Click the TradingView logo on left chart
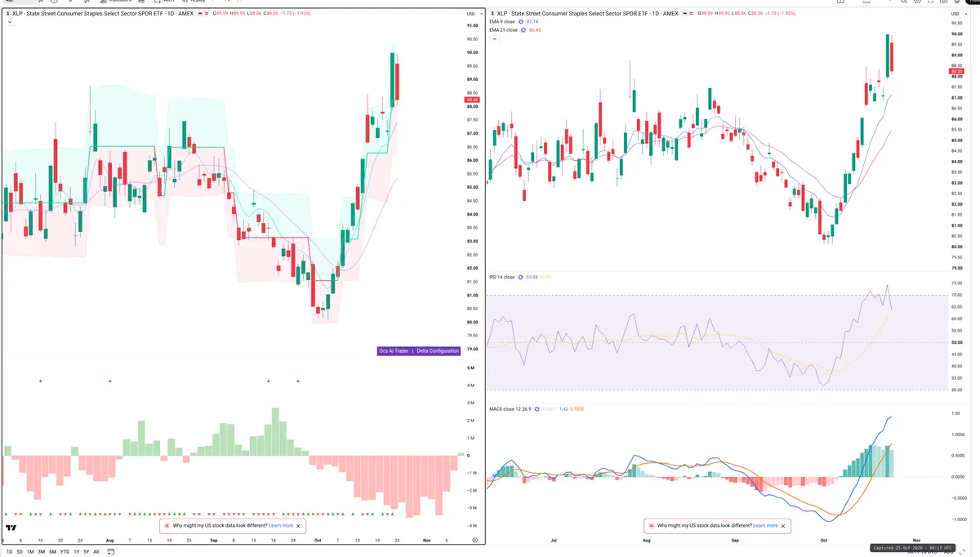The width and height of the screenshot is (980, 557). 11,529
